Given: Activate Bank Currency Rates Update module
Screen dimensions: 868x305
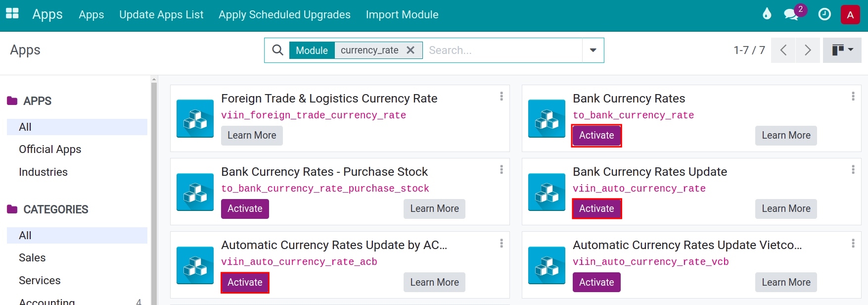Looking at the screenshot, I should coord(596,208).
